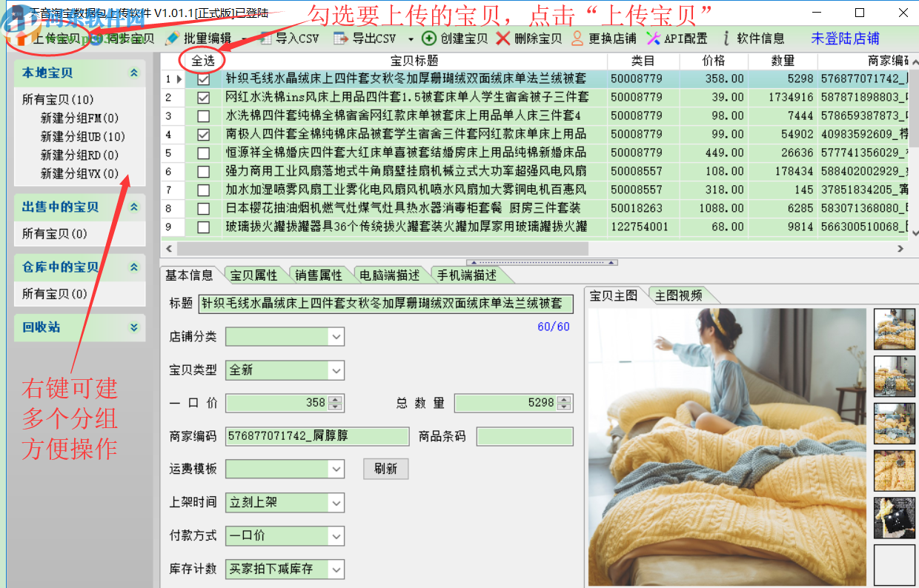Select the 新建分组RD(0) group
The width and height of the screenshot is (919, 588).
(80, 155)
